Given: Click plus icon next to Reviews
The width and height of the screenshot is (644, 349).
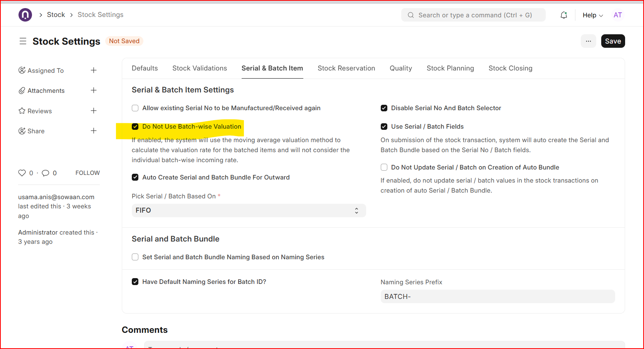Looking at the screenshot, I should point(93,111).
